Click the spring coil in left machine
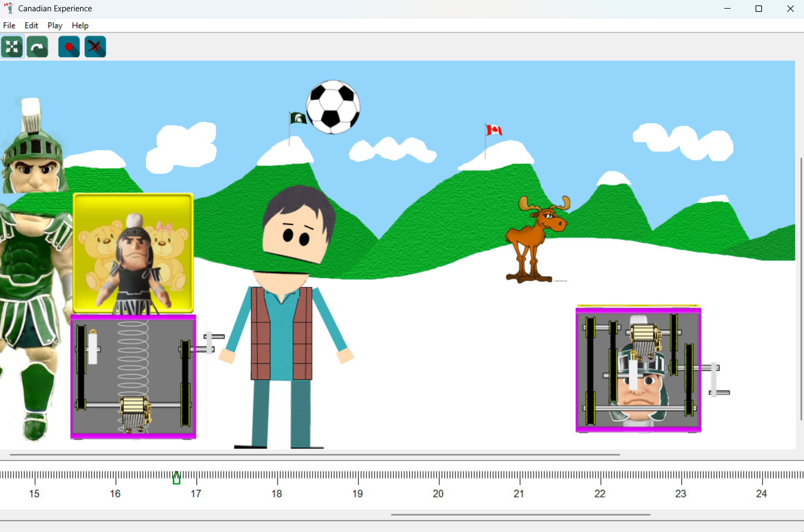The width and height of the screenshot is (804, 532). point(133,358)
